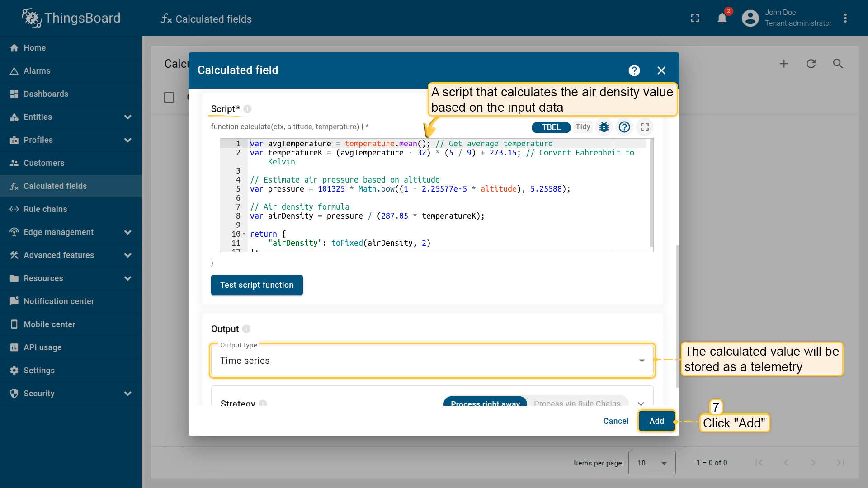Click the Add button

(656, 421)
